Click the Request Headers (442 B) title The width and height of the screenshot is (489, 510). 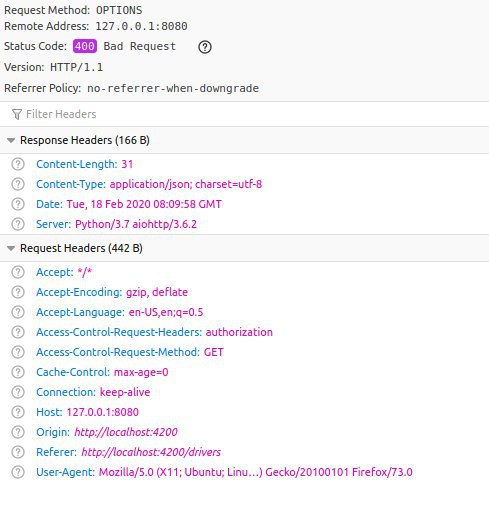[81, 248]
